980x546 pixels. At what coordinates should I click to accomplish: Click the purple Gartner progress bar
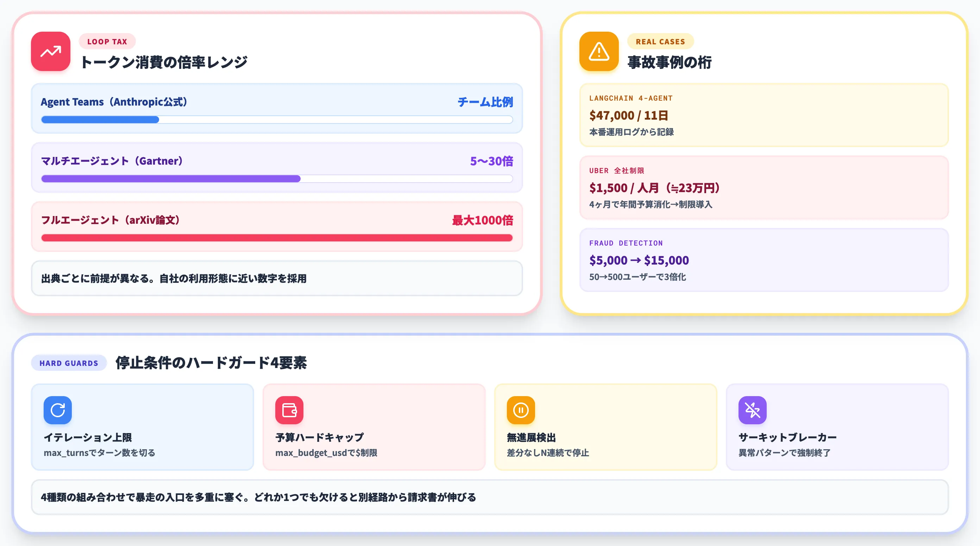click(277, 179)
